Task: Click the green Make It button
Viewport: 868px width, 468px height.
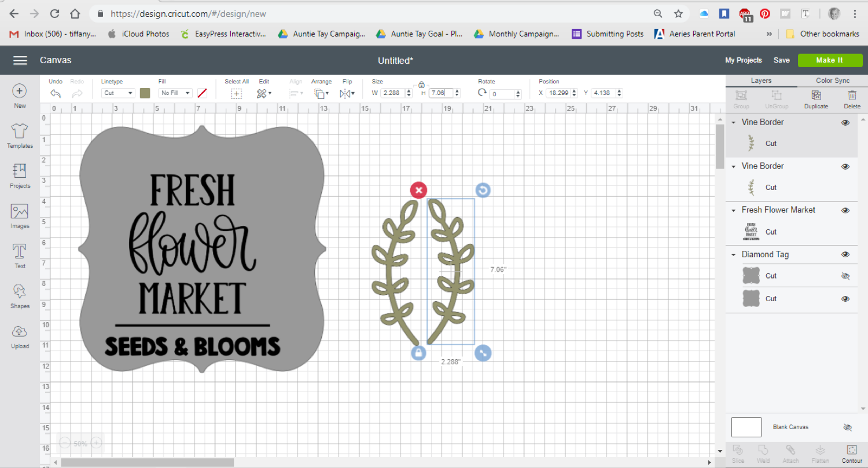Action: point(829,60)
